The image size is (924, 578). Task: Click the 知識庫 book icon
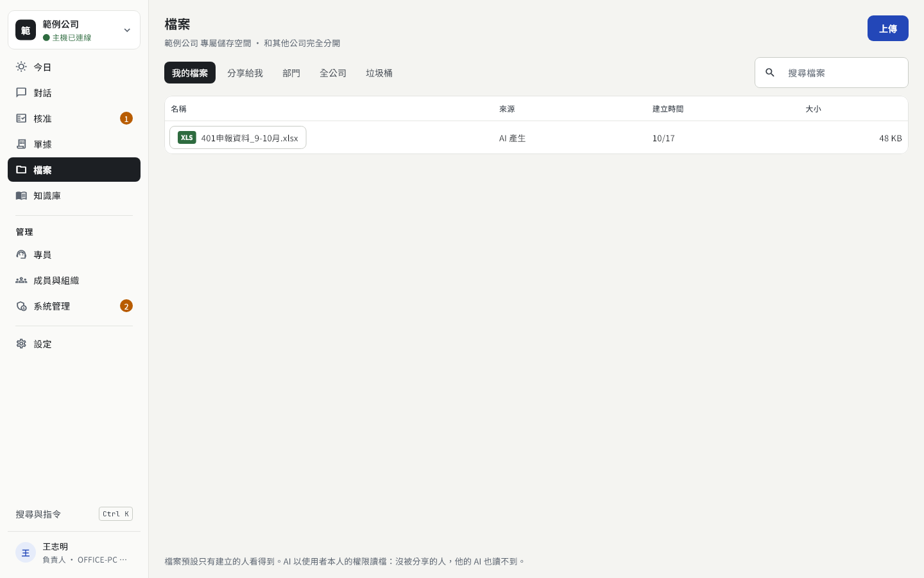pyautogui.click(x=21, y=195)
